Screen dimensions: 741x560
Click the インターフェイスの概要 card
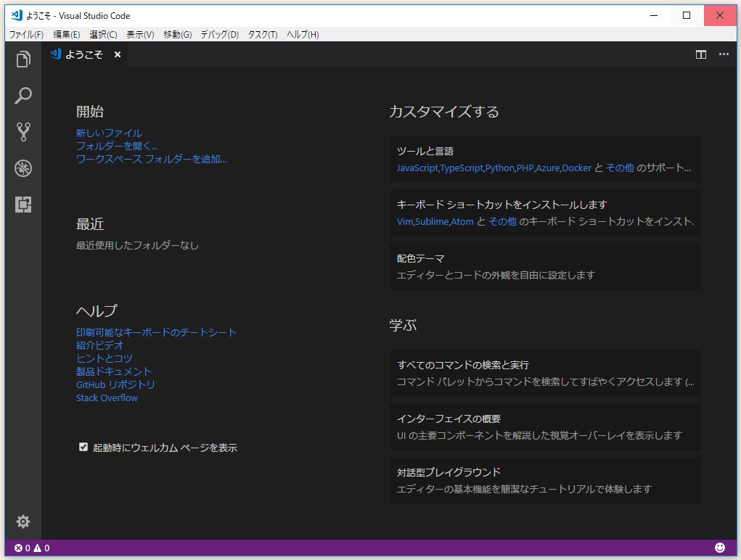tap(545, 427)
